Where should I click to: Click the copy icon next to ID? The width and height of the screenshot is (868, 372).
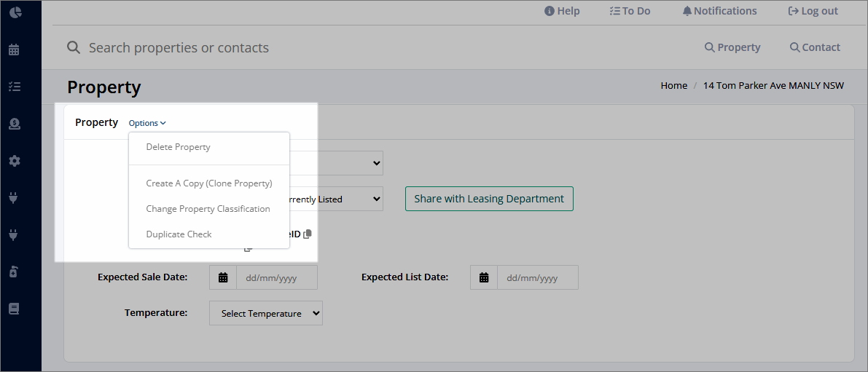pyautogui.click(x=308, y=234)
